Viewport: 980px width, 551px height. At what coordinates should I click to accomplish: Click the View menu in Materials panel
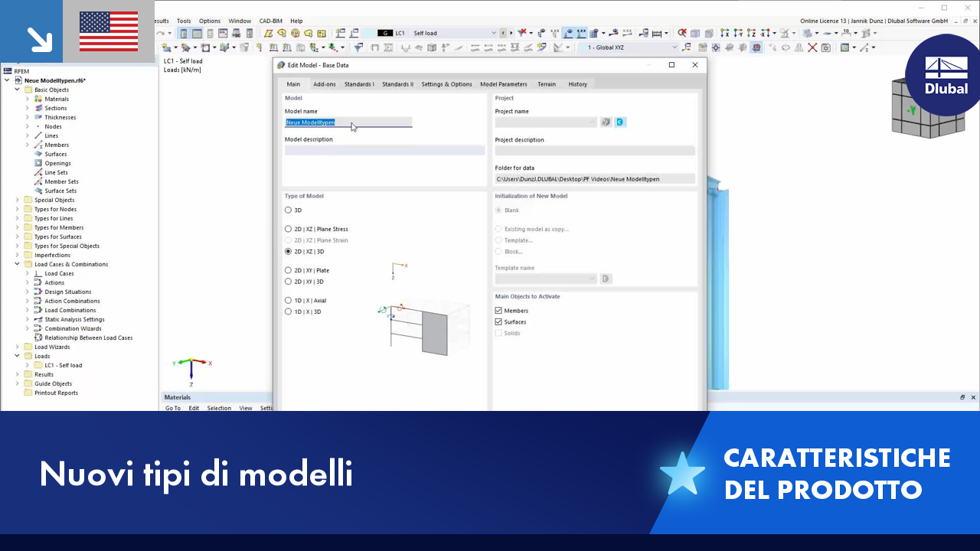246,408
